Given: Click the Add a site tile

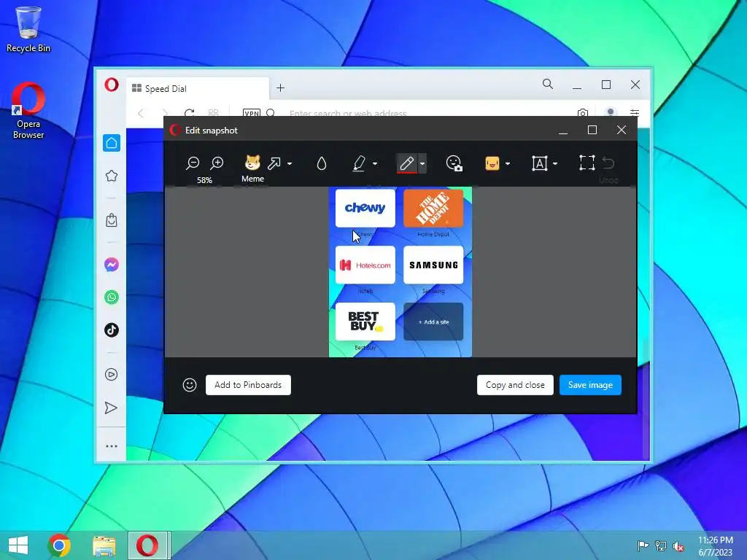Looking at the screenshot, I should pyautogui.click(x=433, y=322).
